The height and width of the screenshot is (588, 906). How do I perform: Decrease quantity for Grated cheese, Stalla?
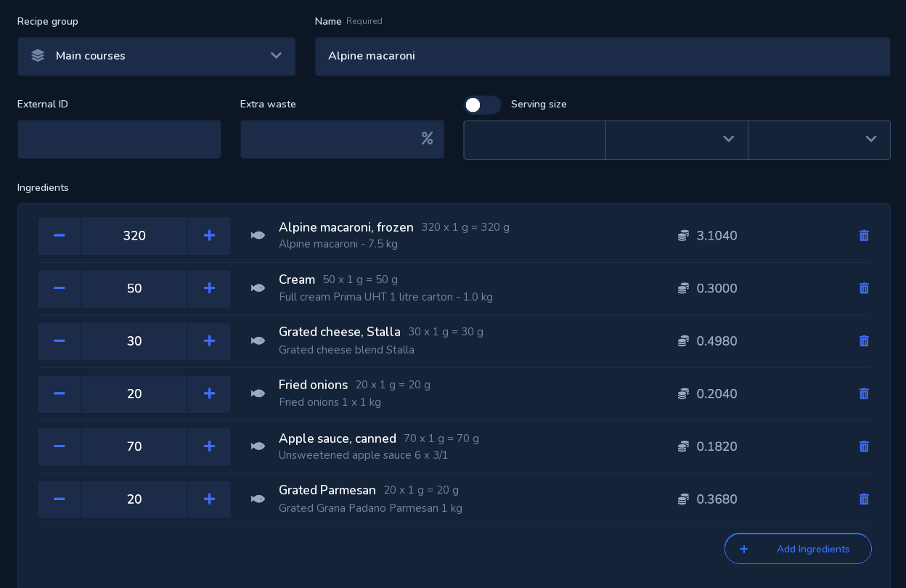[60, 341]
